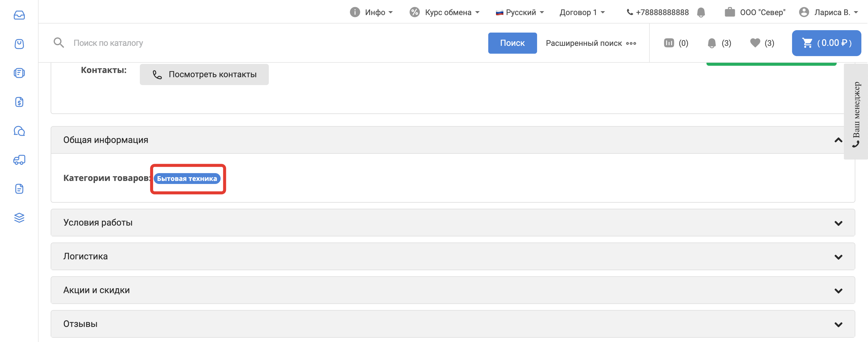Expand the Логистика section
This screenshot has width=868, height=342.
(x=838, y=257)
